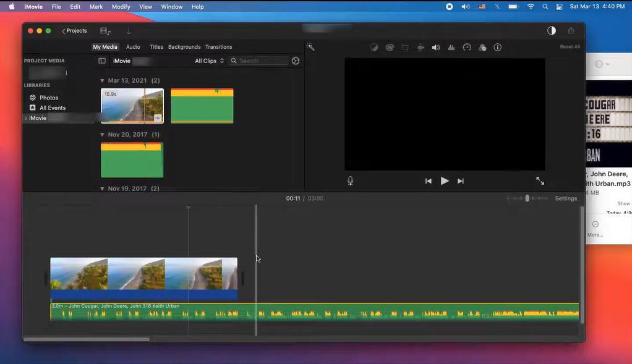Collapse the Mar 13, 2021 media group
This screenshot has width=632, height=364.
101,80
